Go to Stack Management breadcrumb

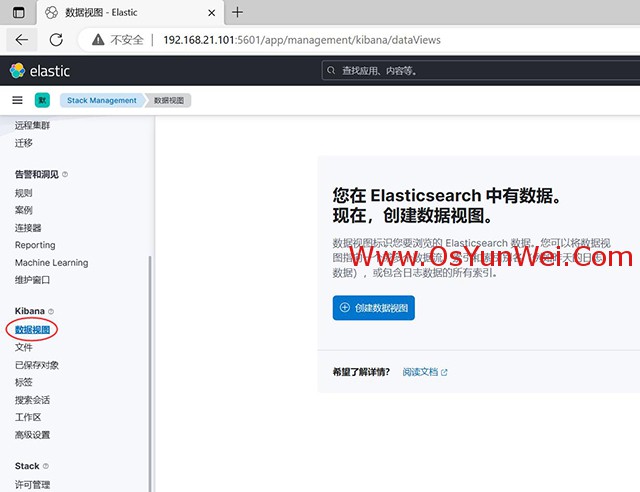[102, 100]
